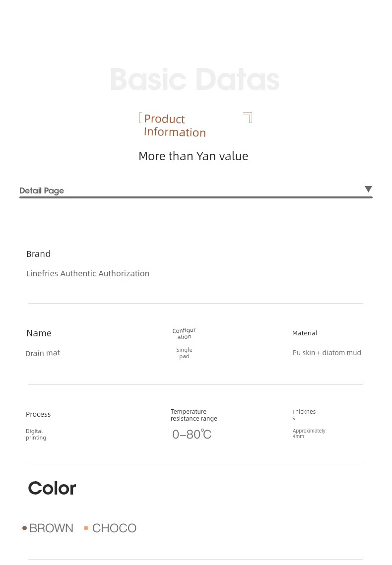Click the Color section heading
392x565 pixels.
click(52, 488)
